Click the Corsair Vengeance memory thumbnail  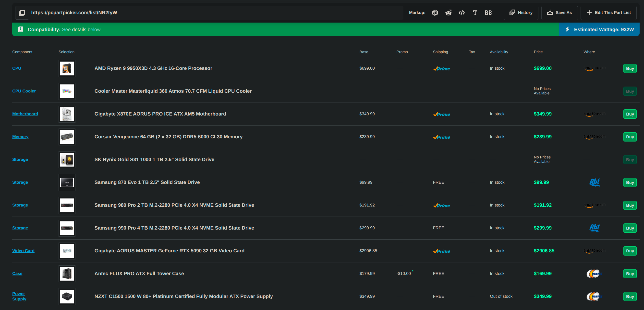[67, 137]
